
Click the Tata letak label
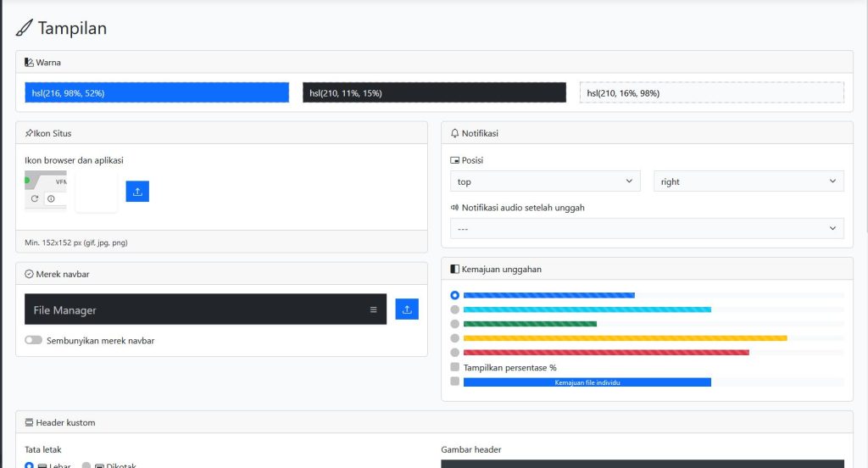coord(43,449)
